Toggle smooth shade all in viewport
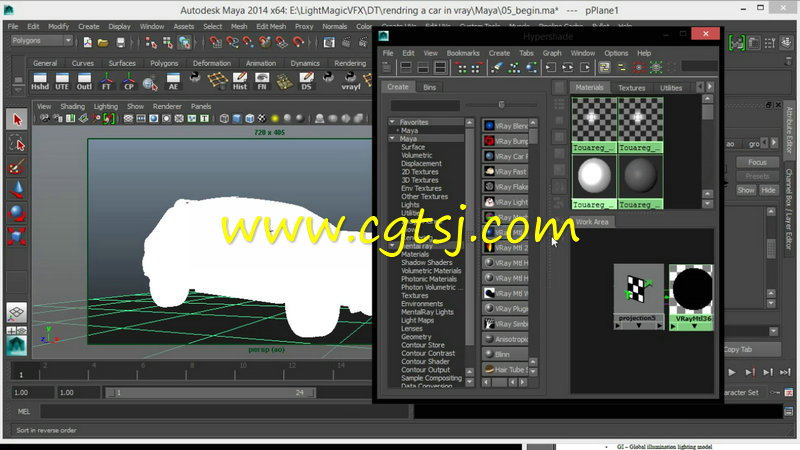 tap(237, 118)
